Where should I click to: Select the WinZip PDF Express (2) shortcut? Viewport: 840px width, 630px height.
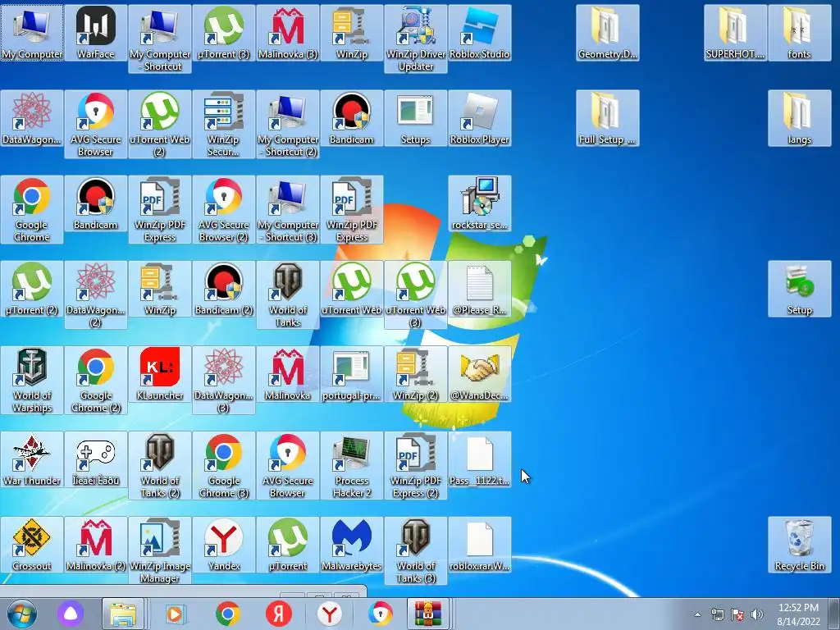(x=416, y=465)
